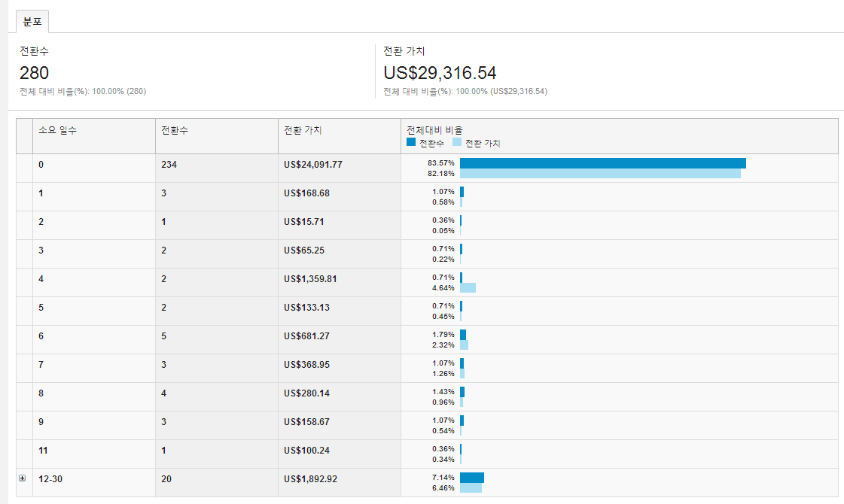Click the 2.32% percentage label
The width and height of the screenshot is (844, 504).
tap(443, 345)
